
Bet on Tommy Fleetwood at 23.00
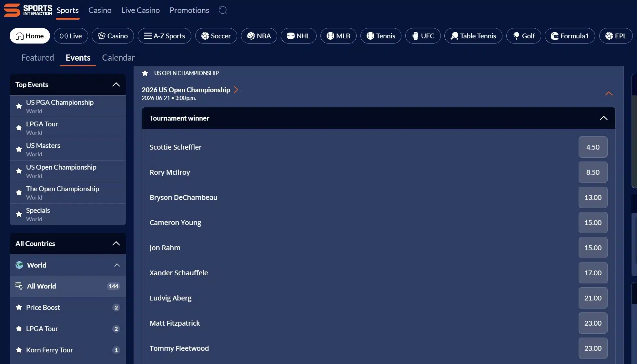pyautogui.click(x=593, y=348)
